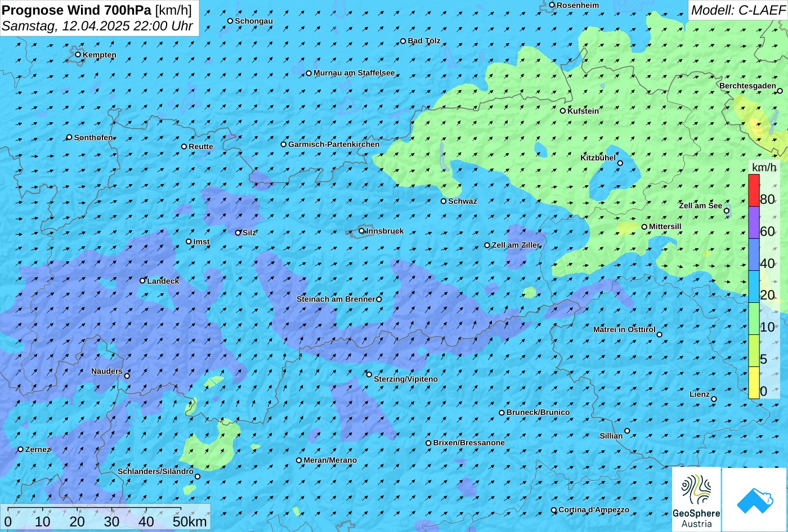The image size is (788, 532).
Task: Click the Sonthofen city marker
Action: click(69, 137)
